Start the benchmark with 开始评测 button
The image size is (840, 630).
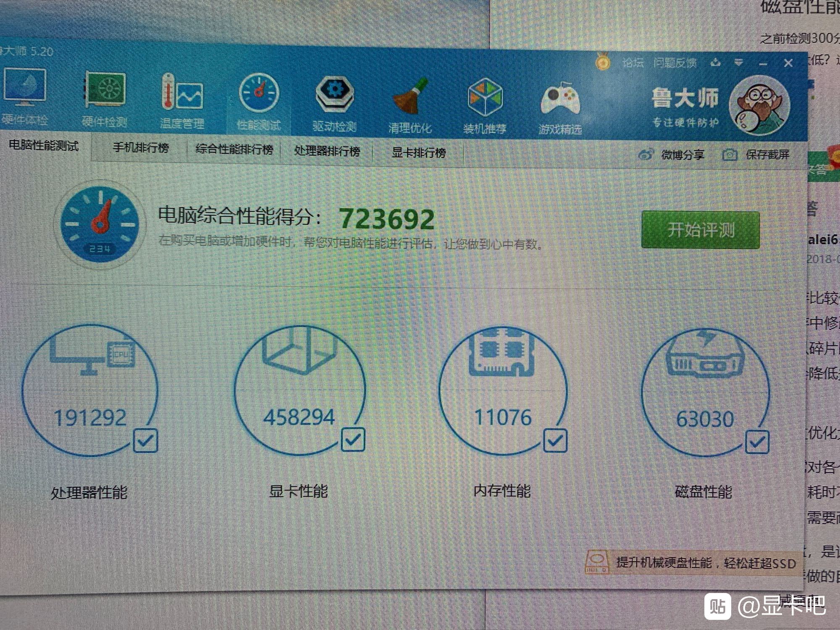[701, 230]
